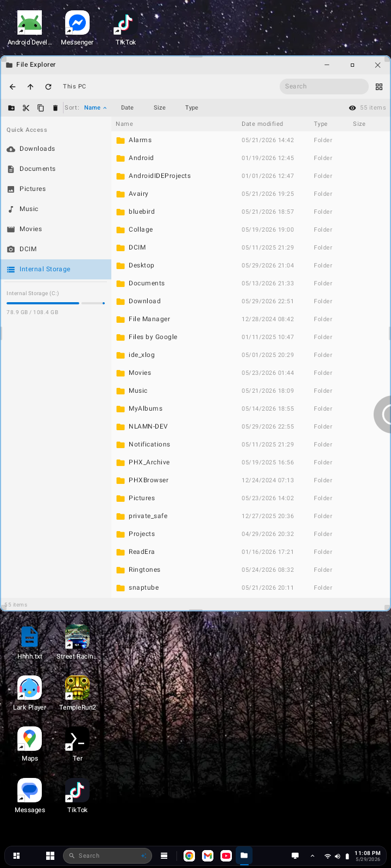Open Music in Quick Access

56,209
